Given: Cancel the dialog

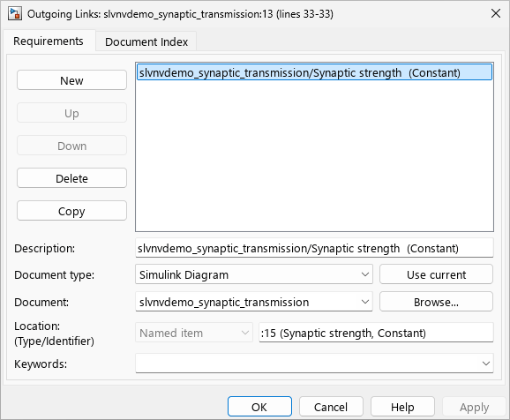Looking at the screenshot, I should tap(331, 407).
